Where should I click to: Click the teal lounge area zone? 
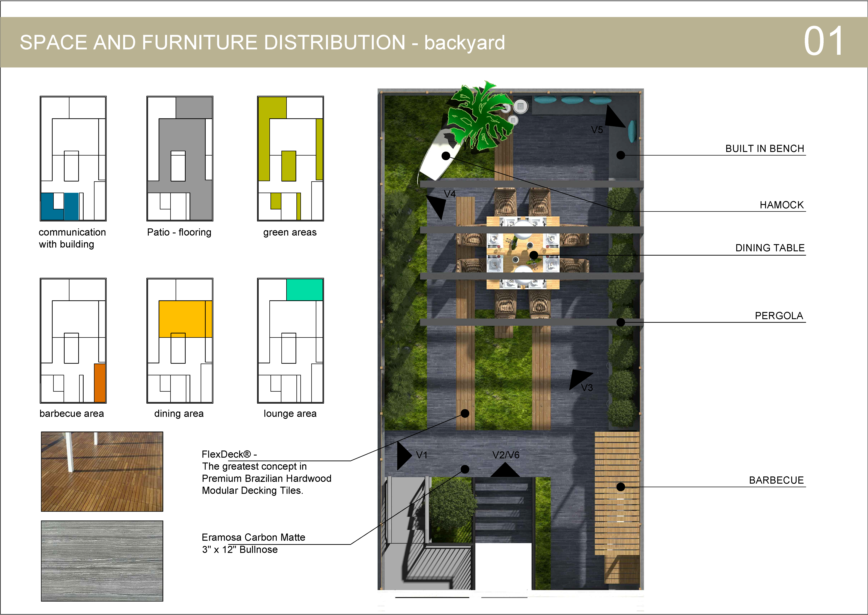tap(304, 290)
